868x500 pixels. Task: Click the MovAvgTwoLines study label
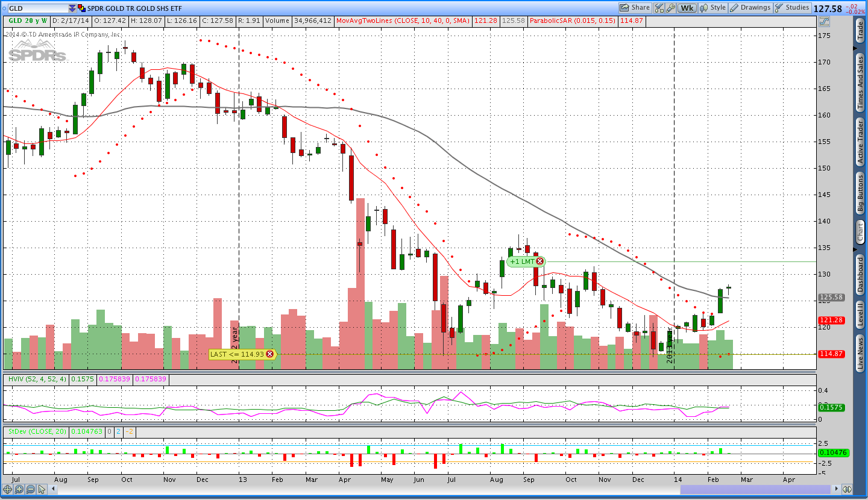(403, 20)
